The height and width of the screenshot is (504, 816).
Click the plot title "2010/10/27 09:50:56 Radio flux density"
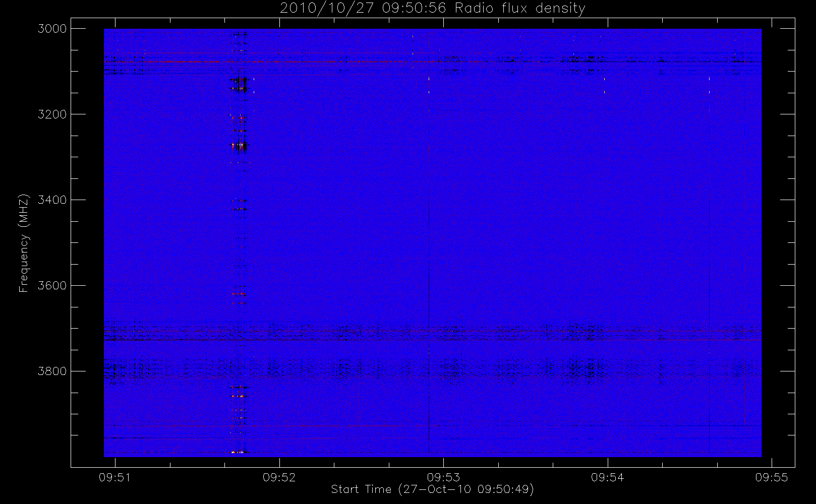[x=433, y=9]
